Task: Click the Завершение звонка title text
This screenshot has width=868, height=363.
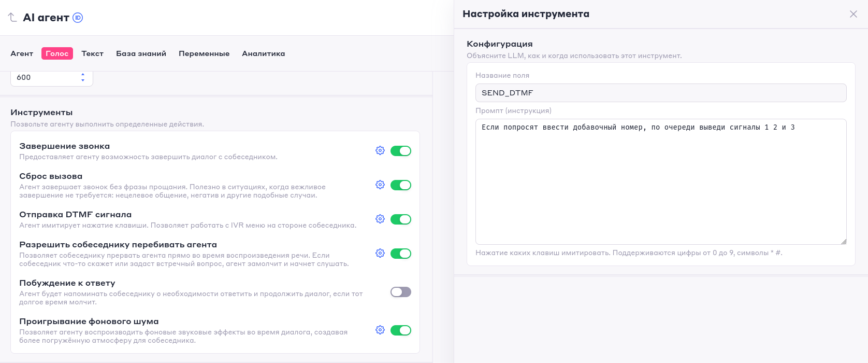Action: pyautogui.click(x=65, y=146)
